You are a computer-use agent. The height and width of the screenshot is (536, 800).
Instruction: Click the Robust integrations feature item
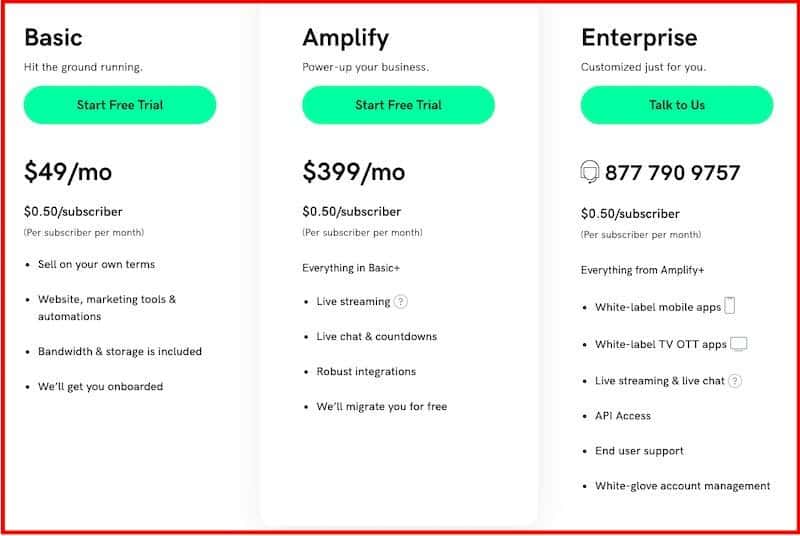click(366, 372)
